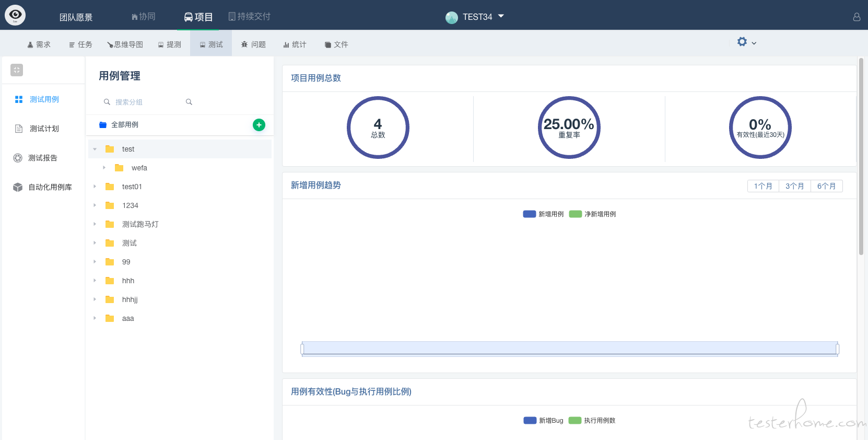Click left handle of chart zoom slider
Image resolution: width=868 pixels, height=440 pixels.
tap(302, 349)
